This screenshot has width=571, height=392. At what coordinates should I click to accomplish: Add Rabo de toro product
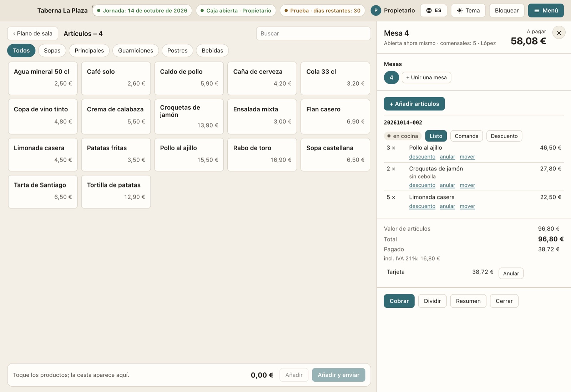click(262, 155)
